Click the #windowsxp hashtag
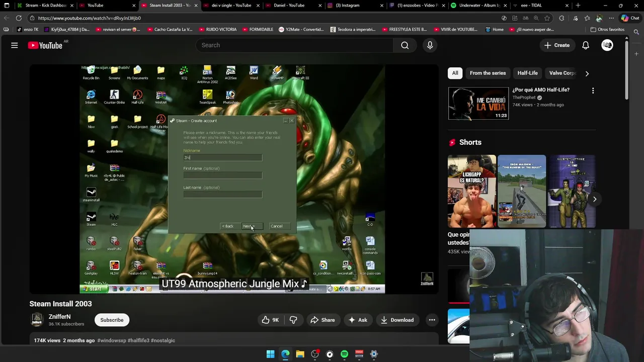Viewport: 644px width, 362px height. coord(112,340)
